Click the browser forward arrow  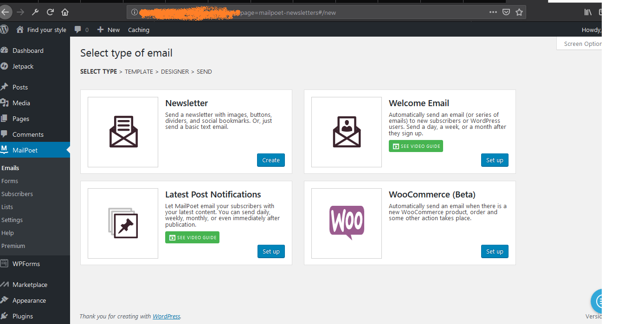20,12
